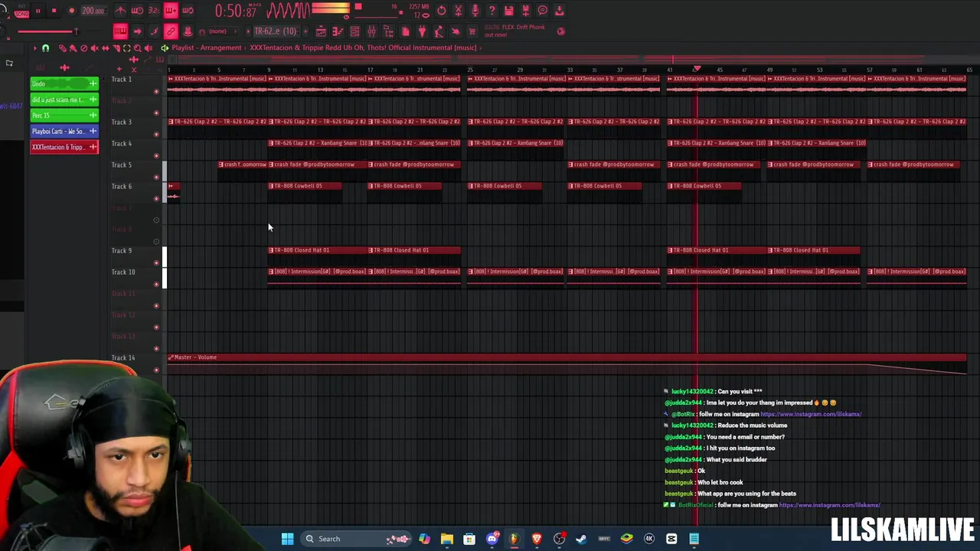Open the plugin picker plug icon

[x=422, y=31]
